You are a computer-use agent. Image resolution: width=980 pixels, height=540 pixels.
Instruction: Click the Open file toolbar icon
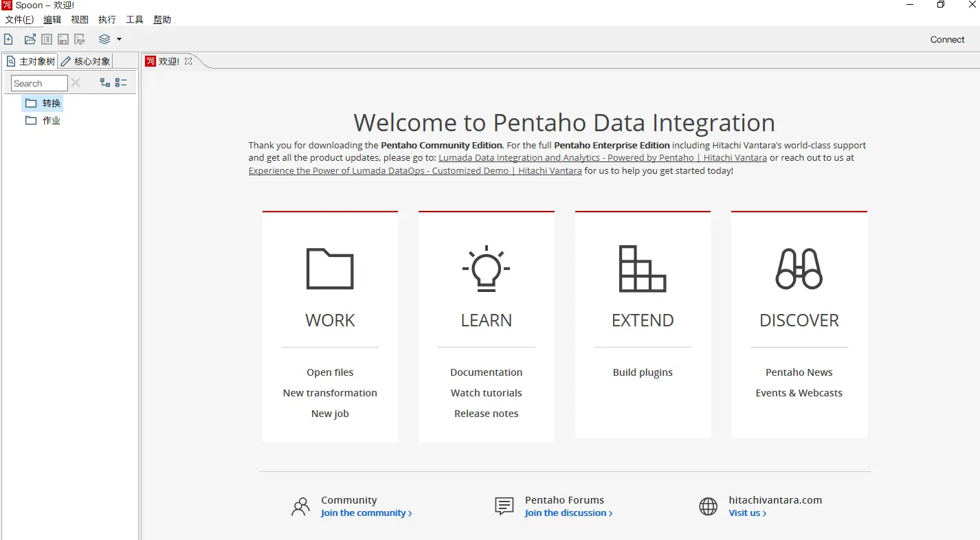30,39
